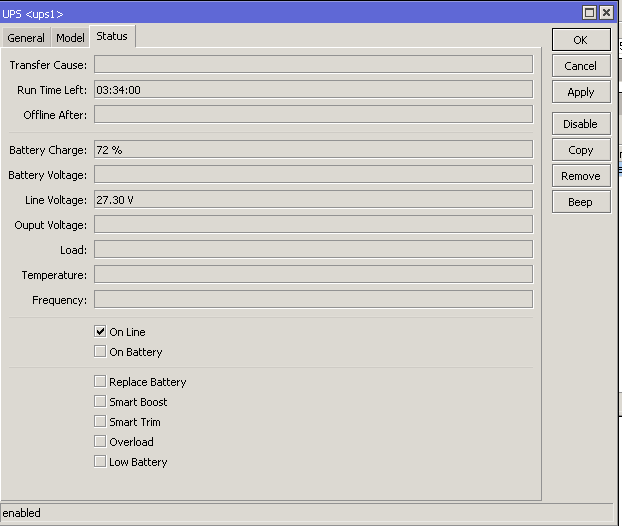Toggle the Overload checkbox

[x=100, y=442]
